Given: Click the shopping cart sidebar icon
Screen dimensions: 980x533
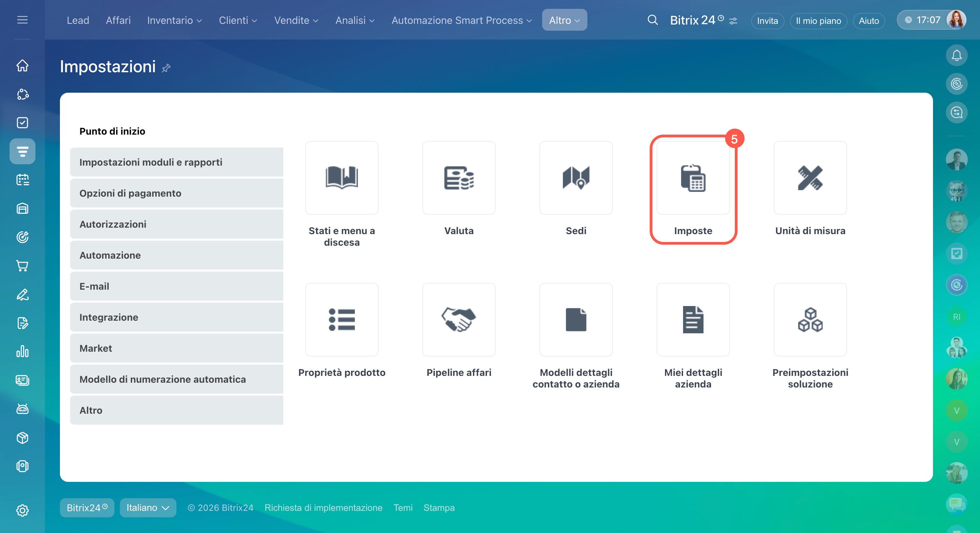Looking at the screenshot, I should click(22, 266).
